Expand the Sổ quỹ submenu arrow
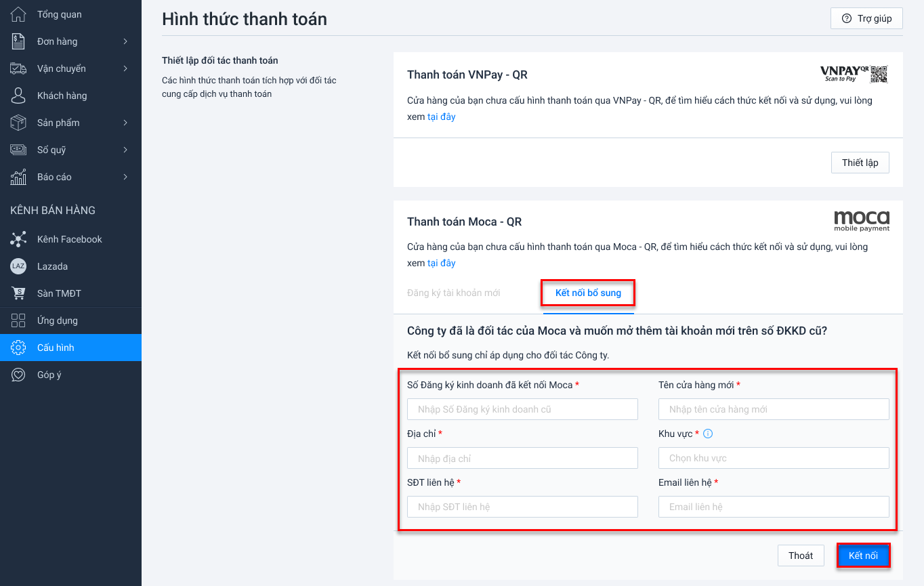This screenshot has width=924, height=586. pos(125,150)
